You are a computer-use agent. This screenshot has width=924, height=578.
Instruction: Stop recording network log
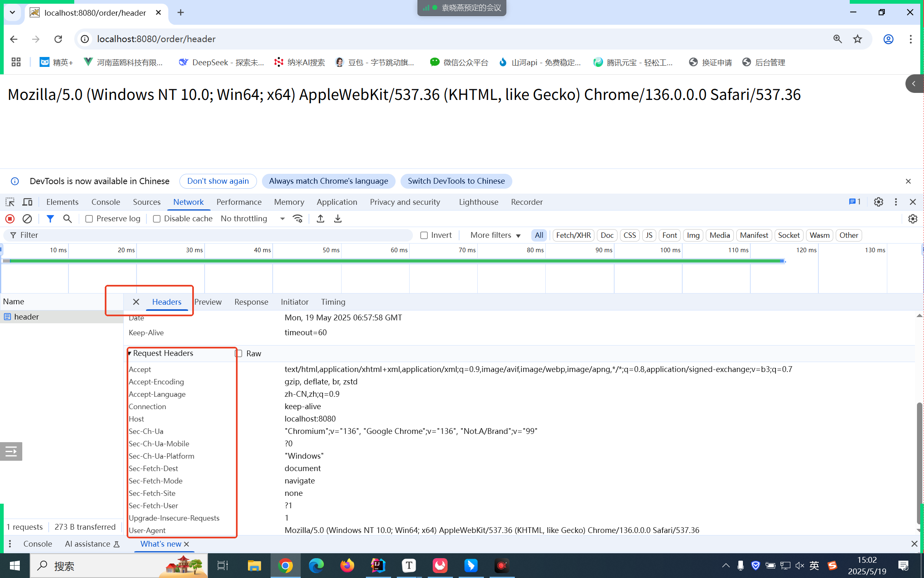coord(10,219)
